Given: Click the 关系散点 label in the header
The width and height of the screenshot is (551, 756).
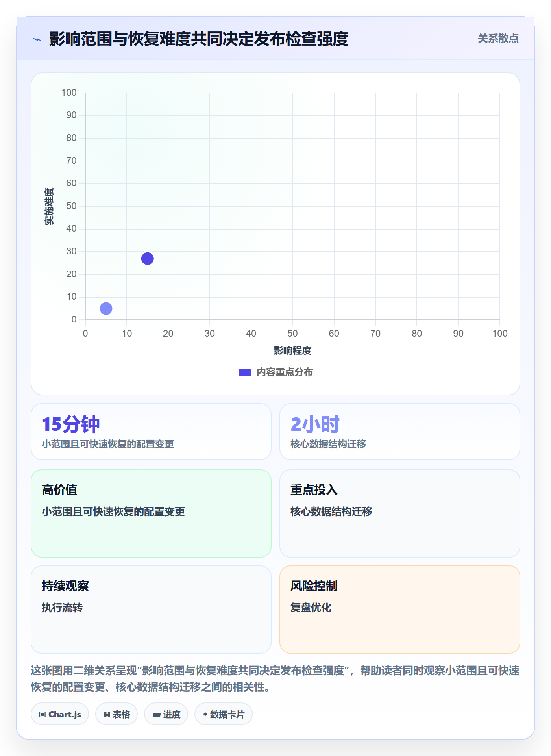Looking at the screenshot, I should click(x=498, y=38).
